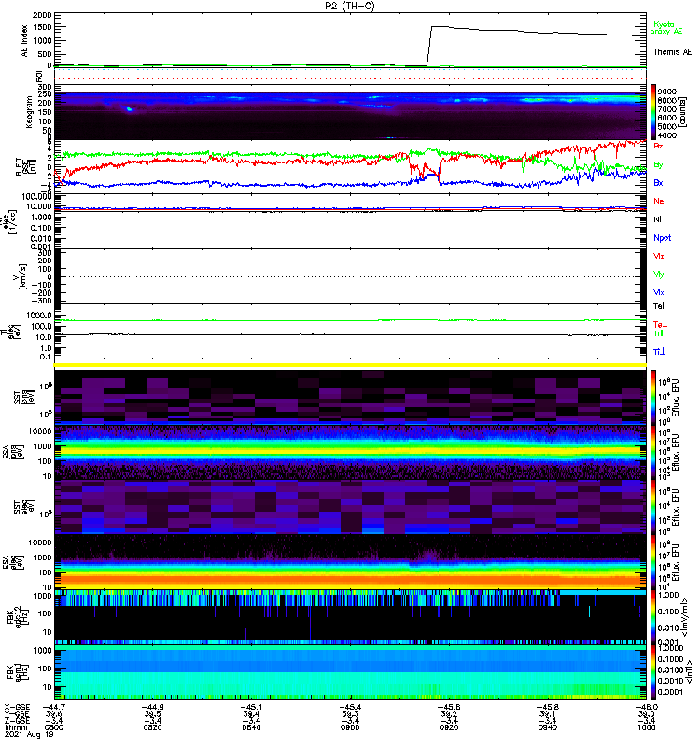Click the X-GSE row label
Screen dimensions: 700x747
click(17, 708)
